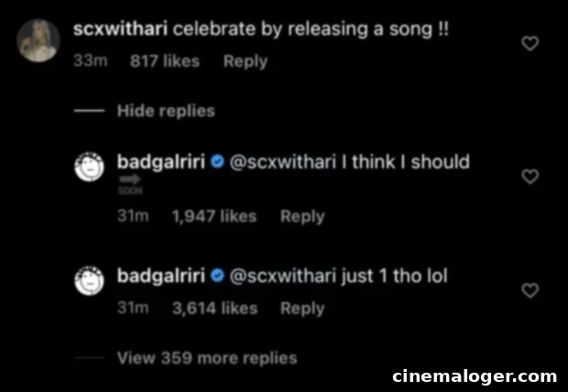Reply to "I think I should" comment

click(x=302, y=216)
